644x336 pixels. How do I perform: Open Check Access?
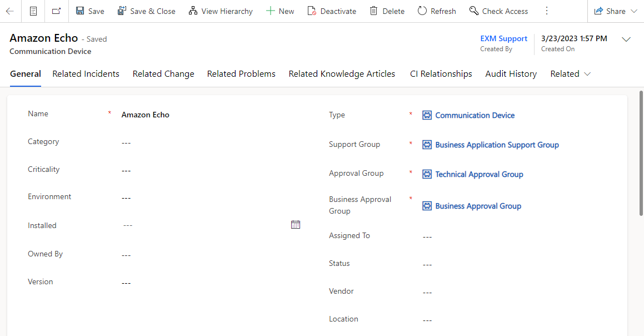click(498, 11)
